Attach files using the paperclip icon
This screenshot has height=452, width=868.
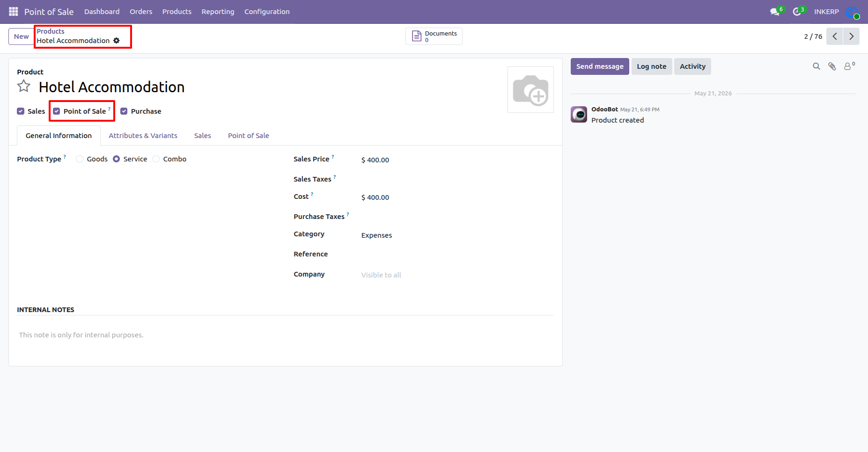832,66
